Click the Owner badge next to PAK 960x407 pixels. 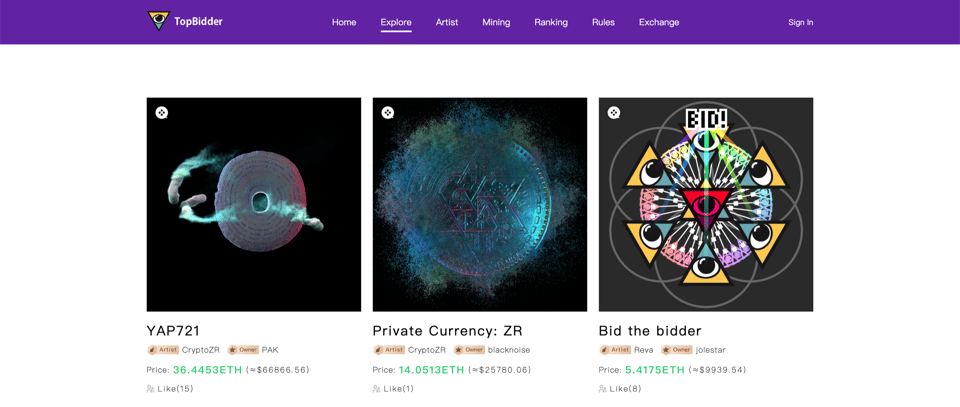[243, 350]
